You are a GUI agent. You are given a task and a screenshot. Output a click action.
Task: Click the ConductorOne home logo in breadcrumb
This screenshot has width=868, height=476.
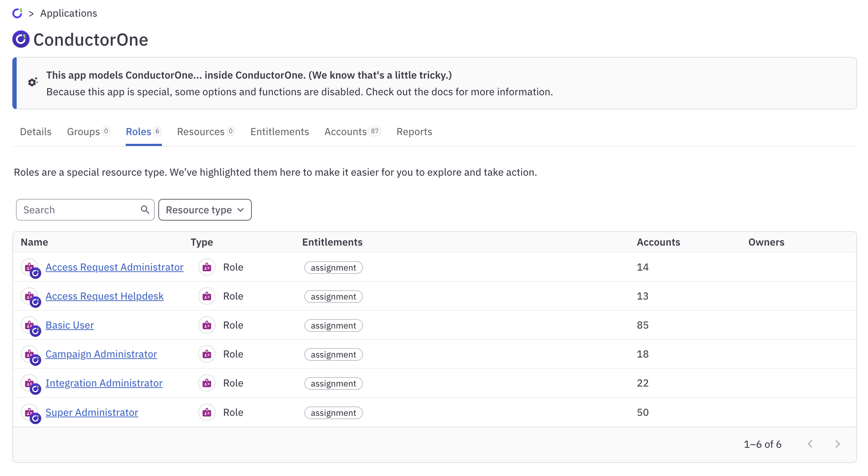click(x=17, y=13)
